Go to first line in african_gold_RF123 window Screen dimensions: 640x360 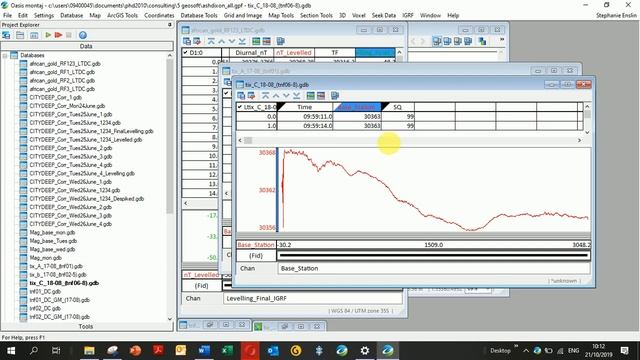click(x=211, y=41)
